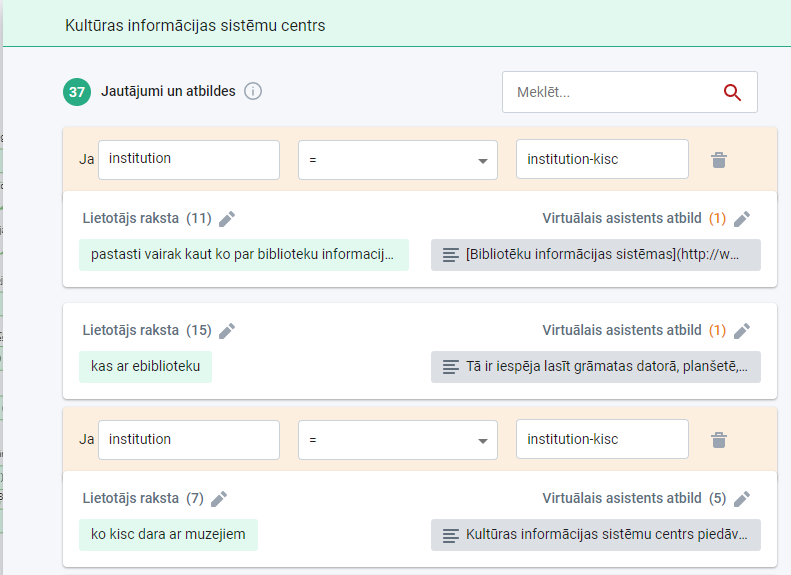
Task: Open the 'Bibliotēku informācijas sistēmas' answer
Action: tap(596, 255)
